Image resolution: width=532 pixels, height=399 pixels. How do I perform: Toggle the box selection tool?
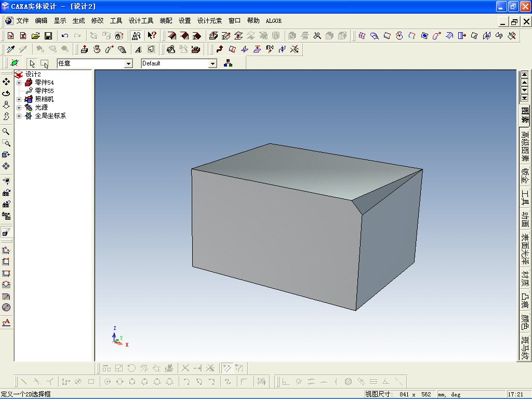[x=45, y=63]
